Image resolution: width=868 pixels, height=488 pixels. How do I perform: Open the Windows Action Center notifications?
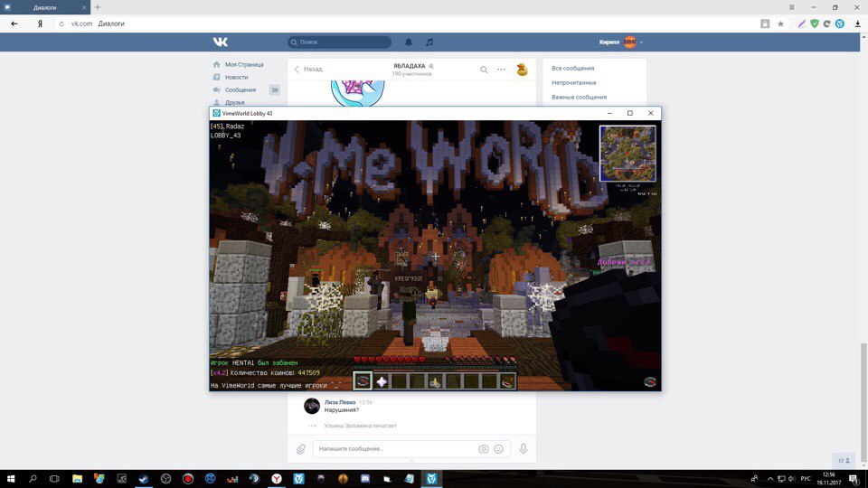(854, 479)
